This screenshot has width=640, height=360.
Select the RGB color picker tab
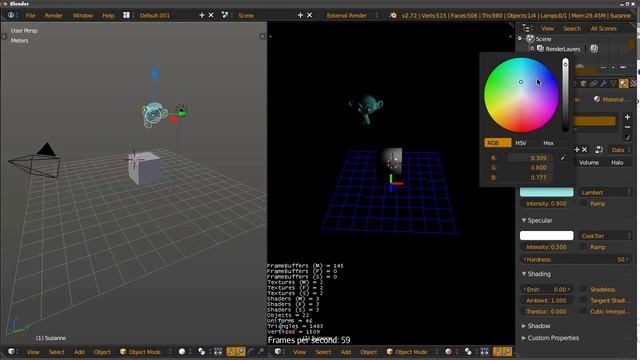pyautogui.click(x=497, y=143)
